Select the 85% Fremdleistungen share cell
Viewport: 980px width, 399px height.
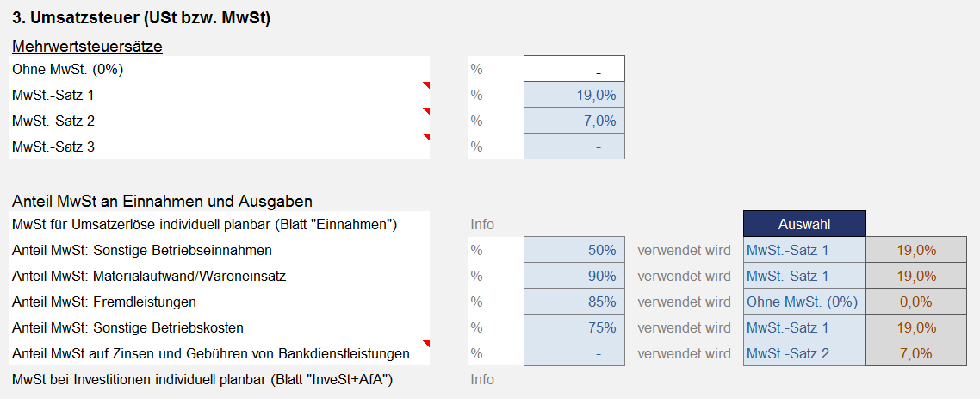[x=574, y=302]
